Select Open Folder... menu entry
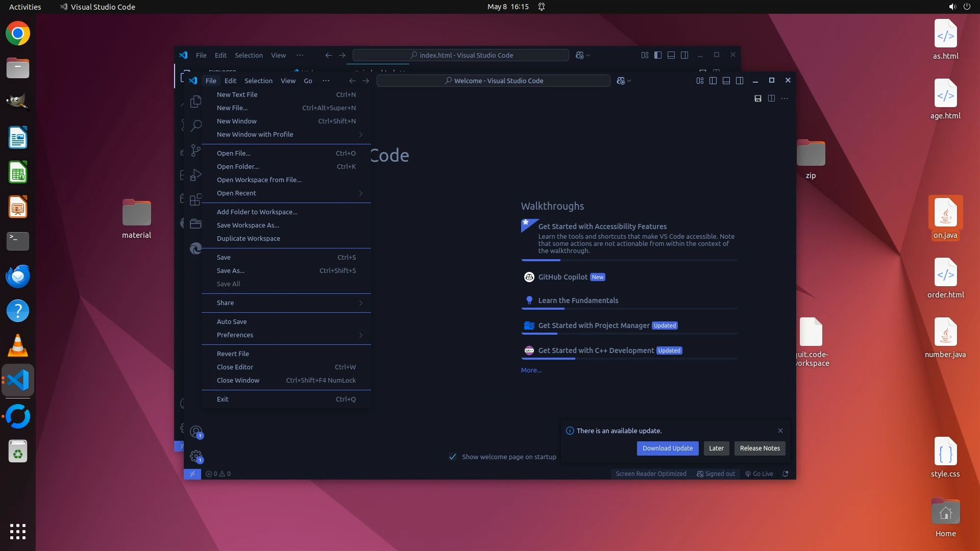The height and width of the screenshot is (551, 980). click(238, 167)
